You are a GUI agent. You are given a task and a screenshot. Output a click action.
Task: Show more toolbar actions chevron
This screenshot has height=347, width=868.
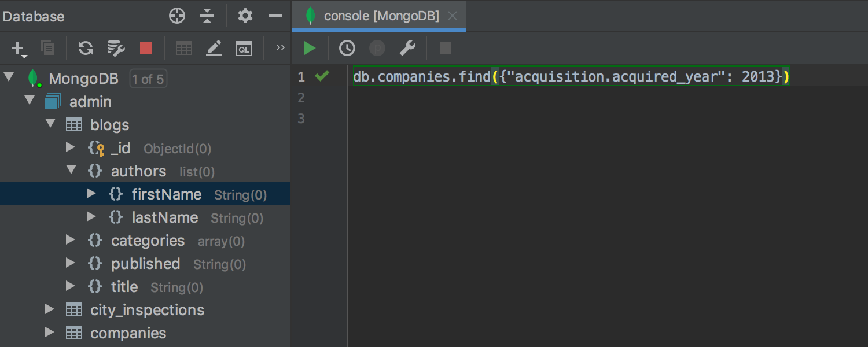pos(281,47)
